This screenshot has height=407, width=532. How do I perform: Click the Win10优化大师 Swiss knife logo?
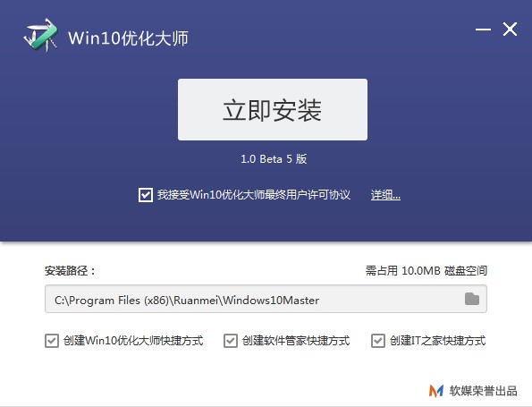[x=41, y=36]
